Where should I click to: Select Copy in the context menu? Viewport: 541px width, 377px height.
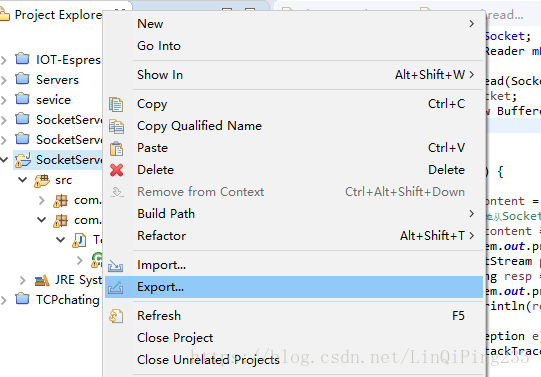(294, 104)
